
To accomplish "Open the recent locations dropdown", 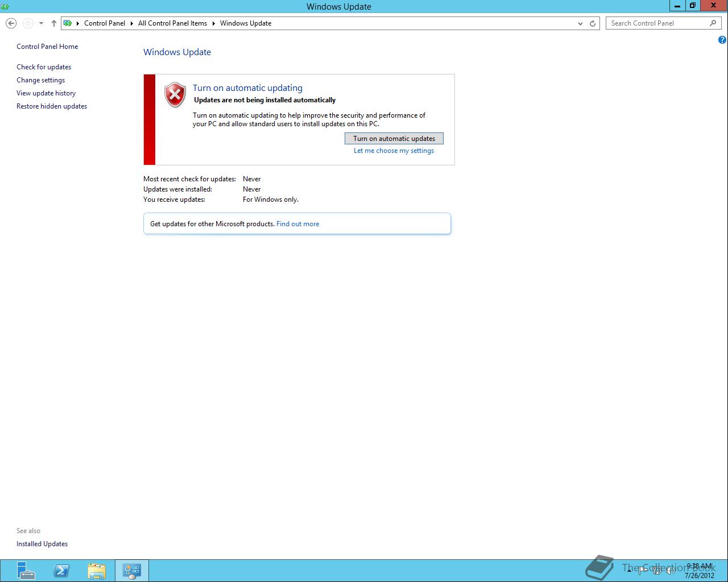I will tap(41, 23).
